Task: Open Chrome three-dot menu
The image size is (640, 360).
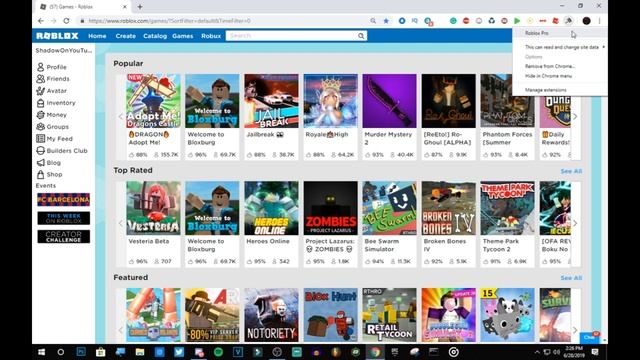Action: pyautogui.click(x=599, y=21)
